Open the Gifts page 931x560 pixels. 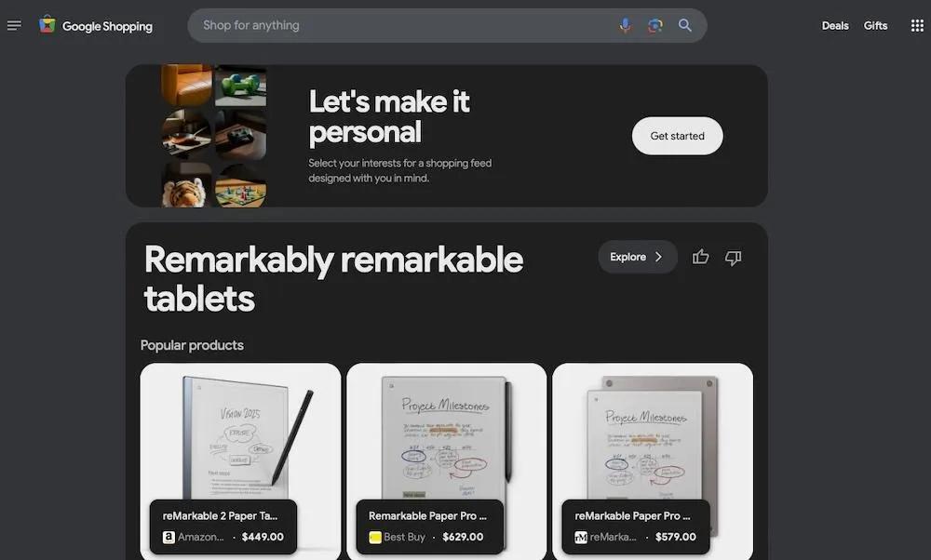click(x=875, y=25)
